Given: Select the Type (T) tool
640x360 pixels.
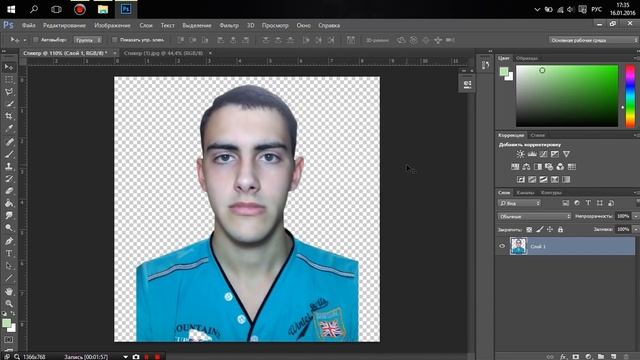Looking at the screenshot, I should coord(9,253).
